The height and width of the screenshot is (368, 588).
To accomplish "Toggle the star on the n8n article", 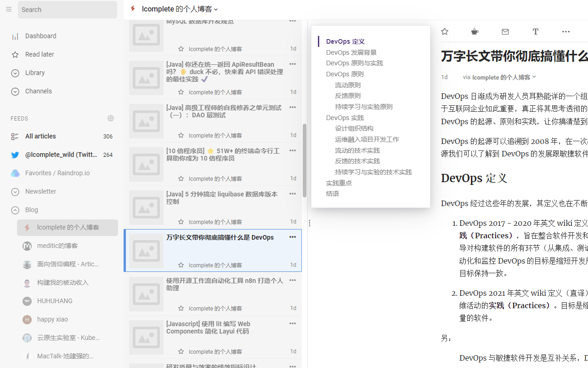I will pos(181,308).
